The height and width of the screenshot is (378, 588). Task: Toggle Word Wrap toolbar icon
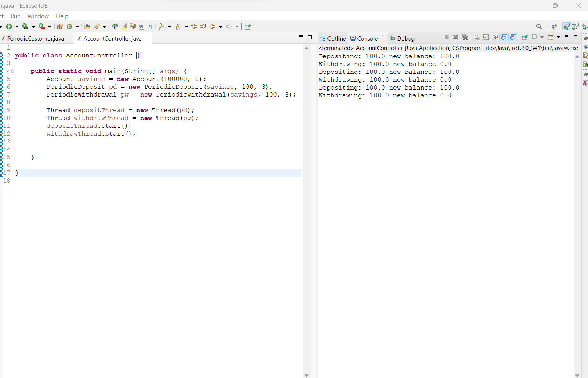click(132, 27)
